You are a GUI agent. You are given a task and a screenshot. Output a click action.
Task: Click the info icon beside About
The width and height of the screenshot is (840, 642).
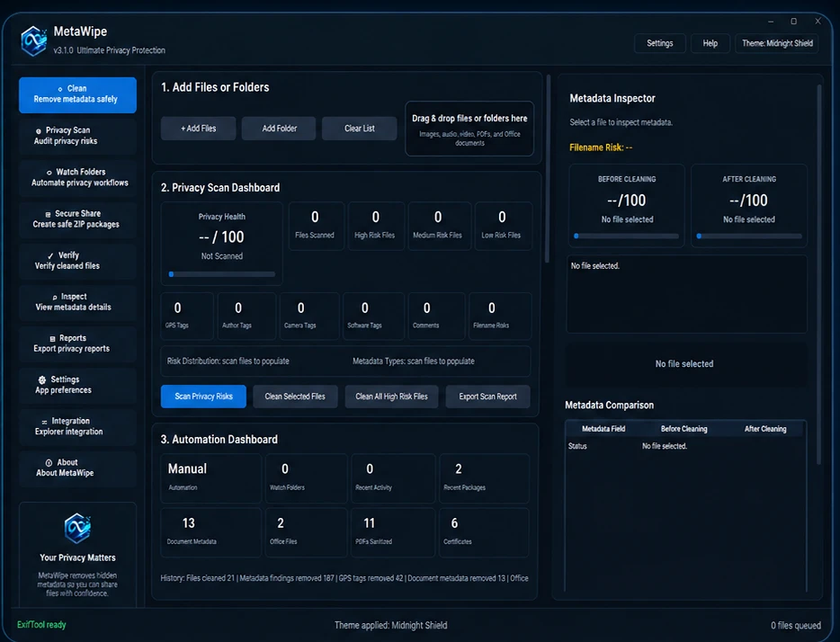(x=49, y=463)
